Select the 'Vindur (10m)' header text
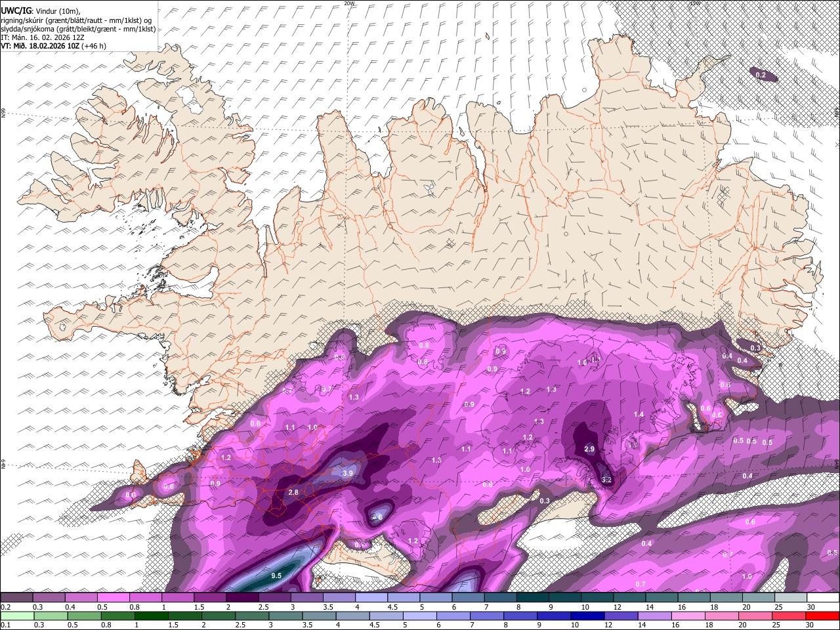 [x=58, y=11]
